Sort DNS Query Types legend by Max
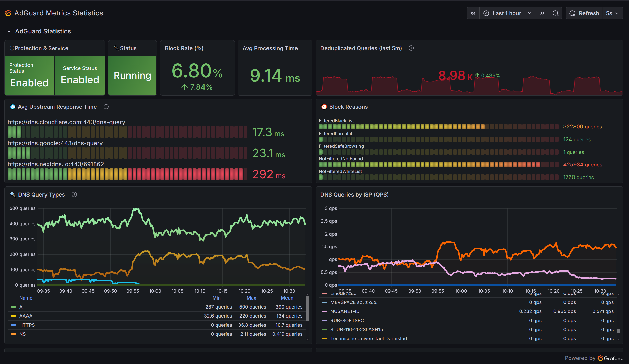 251,298
